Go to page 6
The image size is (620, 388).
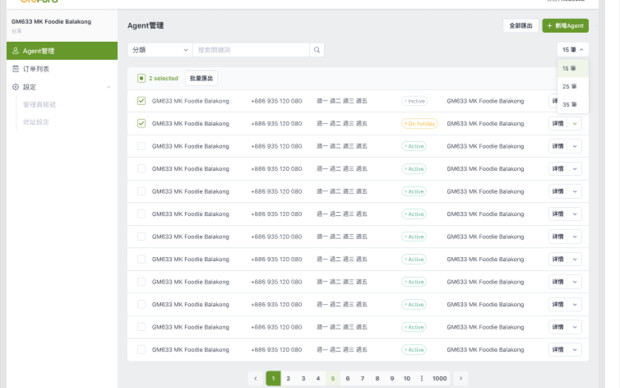point(348,379)
